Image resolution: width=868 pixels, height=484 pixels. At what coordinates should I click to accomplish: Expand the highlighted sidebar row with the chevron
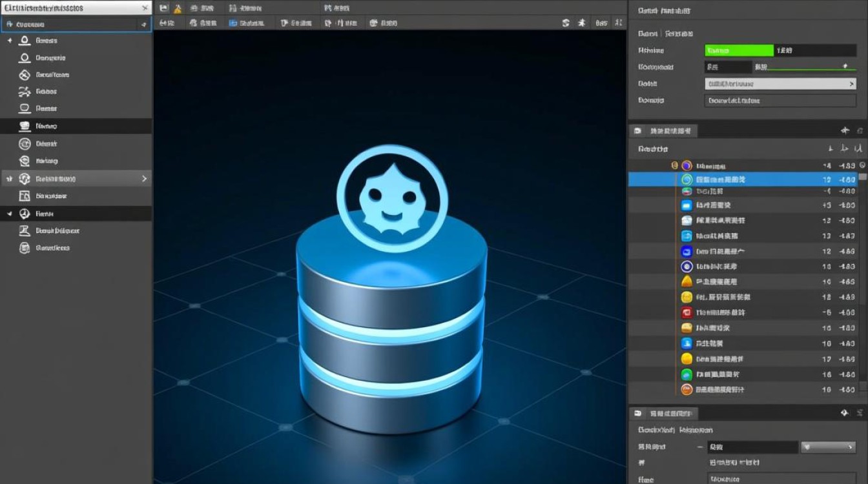click(143, 178)
